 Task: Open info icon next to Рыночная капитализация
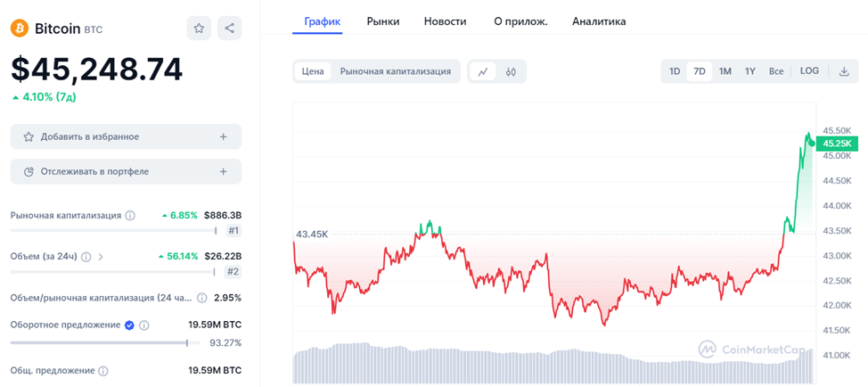pos(130,216)
